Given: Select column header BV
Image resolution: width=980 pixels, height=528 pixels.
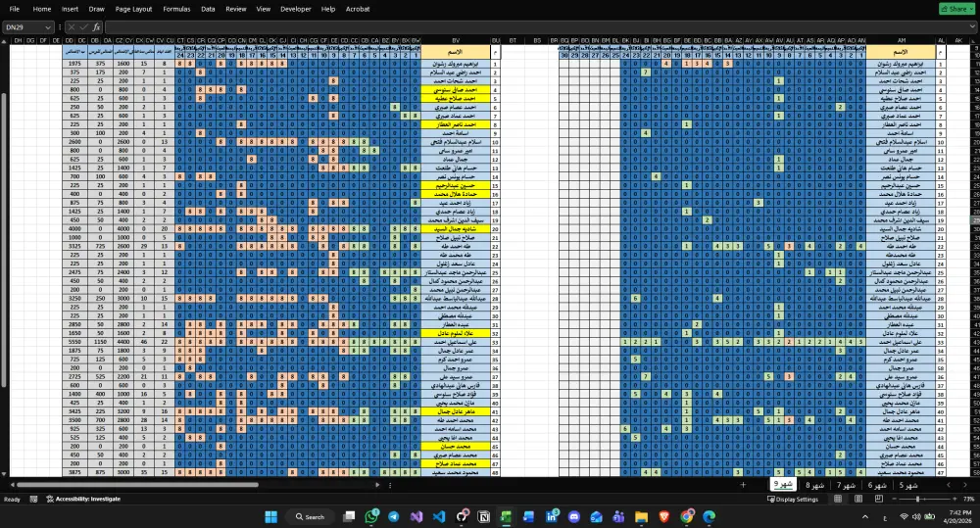Looking at the screenshot, I should 456,40.
